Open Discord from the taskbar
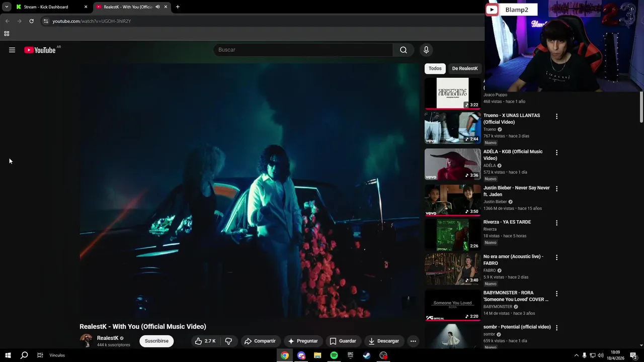 [301, 355]
